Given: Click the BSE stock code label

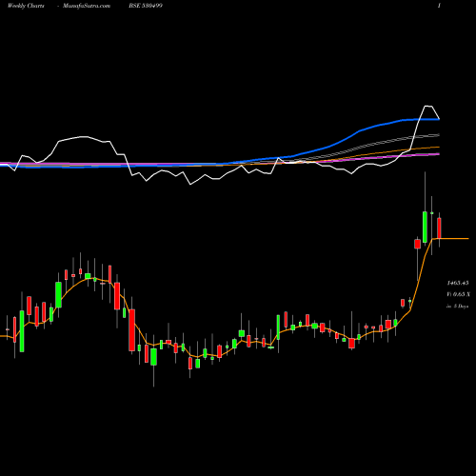Looking at the screenshot, I should [146, 6].
